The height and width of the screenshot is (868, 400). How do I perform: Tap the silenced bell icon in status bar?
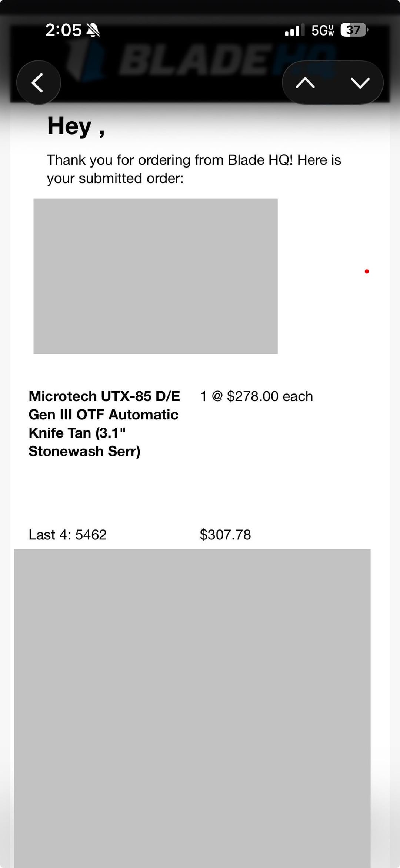pos(93,30)
